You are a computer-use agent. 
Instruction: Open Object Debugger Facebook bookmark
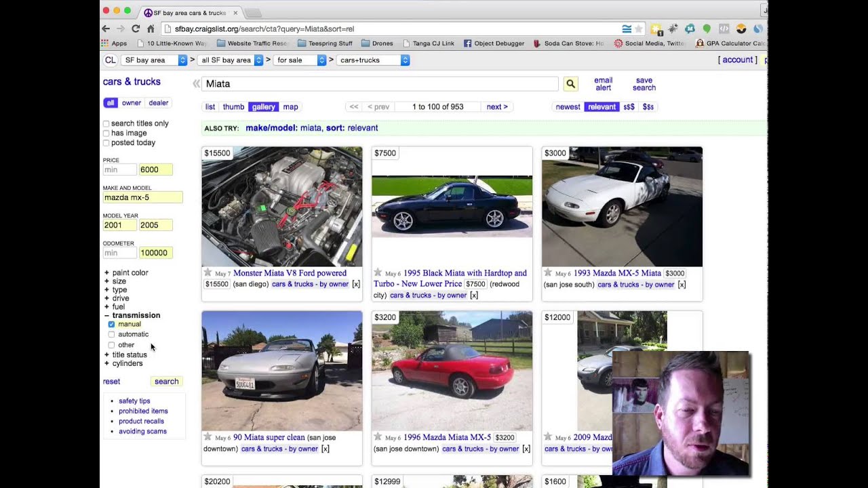click(494, 43)
